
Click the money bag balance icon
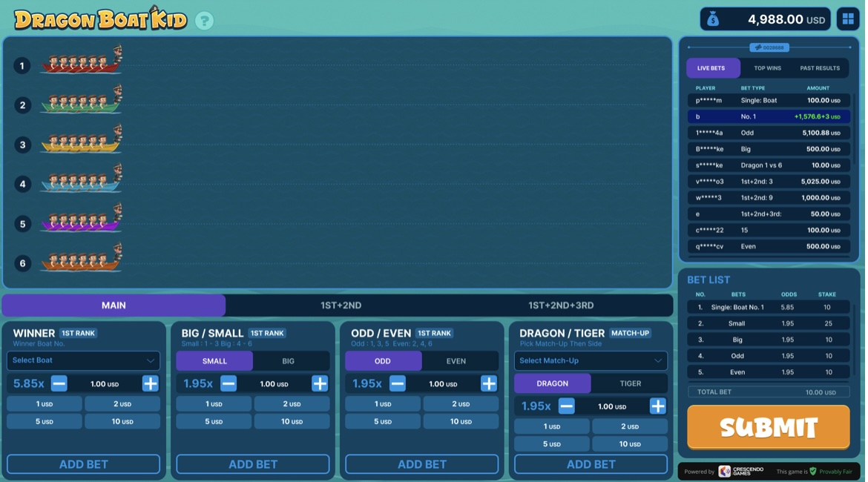[x=713, y=20]
